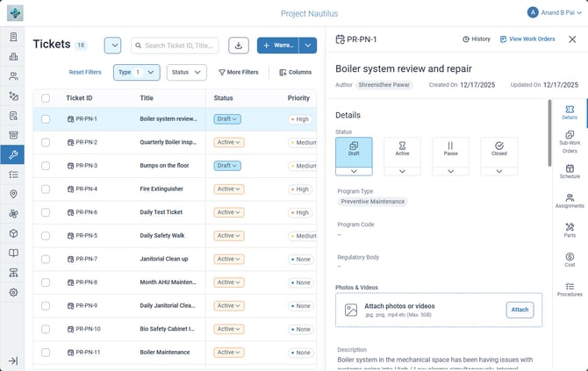Switch to the Parts tab

(570, 230)
